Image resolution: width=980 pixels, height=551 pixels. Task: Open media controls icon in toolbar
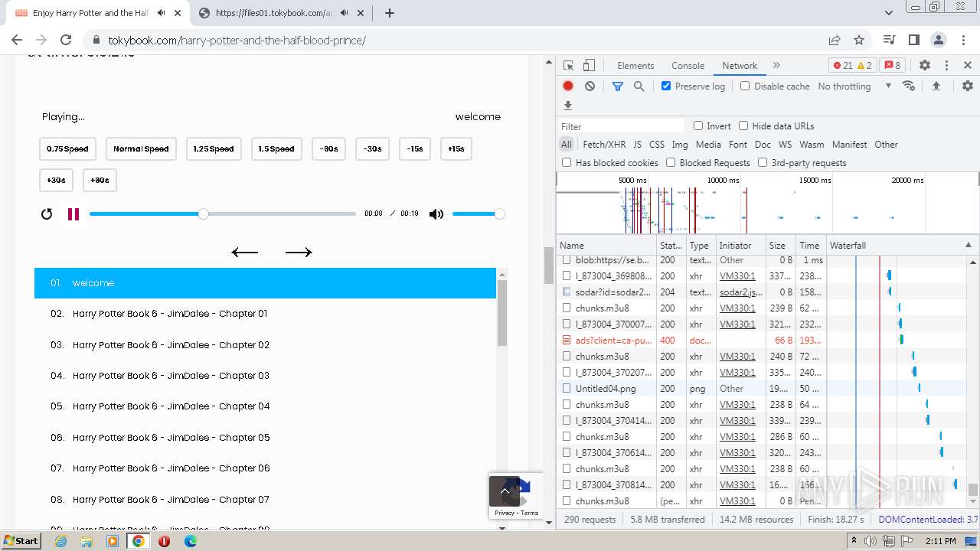889,40
